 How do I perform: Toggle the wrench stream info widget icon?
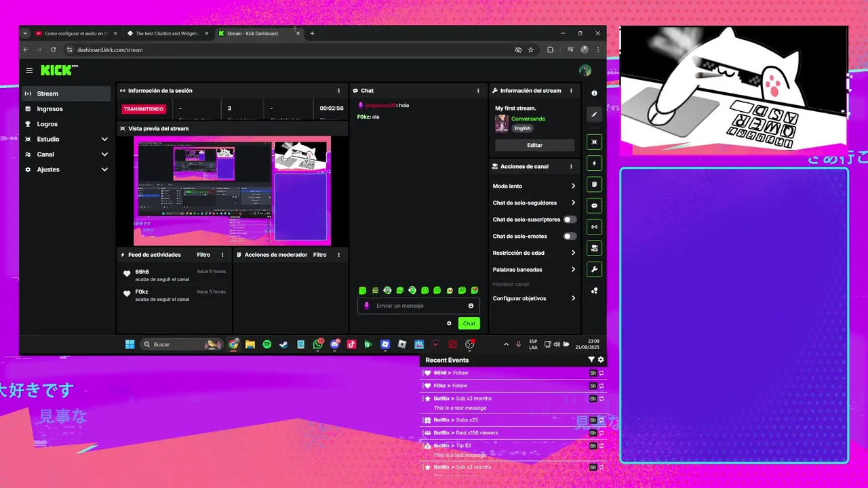pos(595,269)
